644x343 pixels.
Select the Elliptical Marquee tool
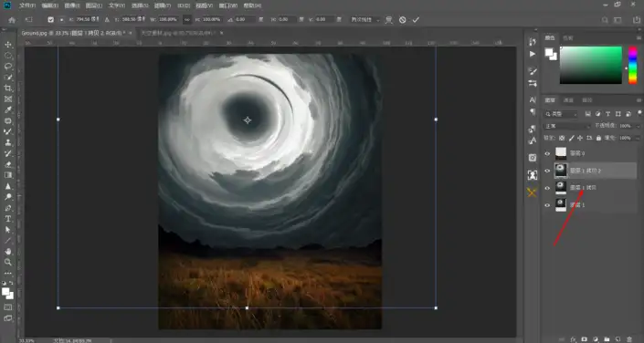(8, 56)
